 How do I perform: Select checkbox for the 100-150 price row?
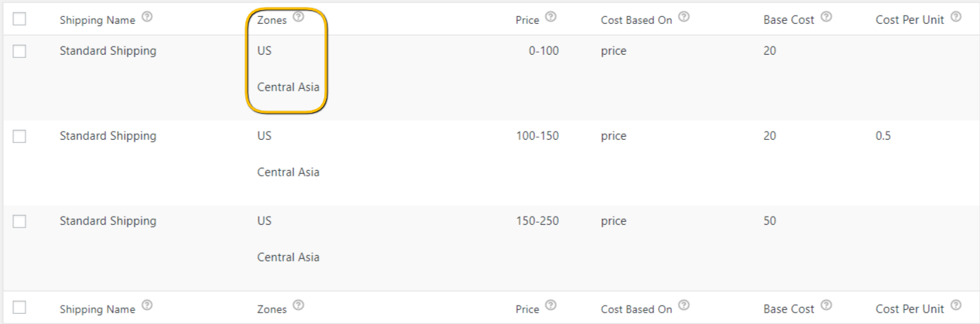click(19, 136)
